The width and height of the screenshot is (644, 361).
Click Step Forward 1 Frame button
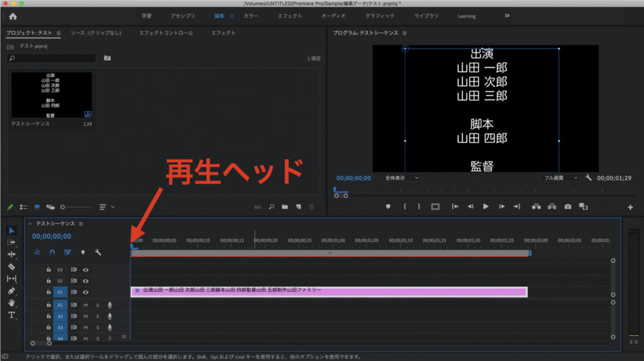[x=501, y=206]
